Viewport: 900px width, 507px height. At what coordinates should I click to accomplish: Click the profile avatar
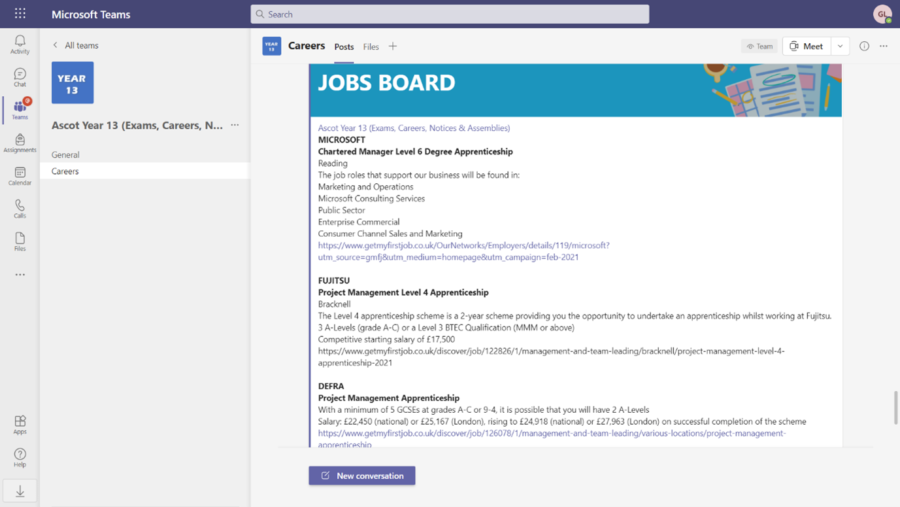(882, 14)
